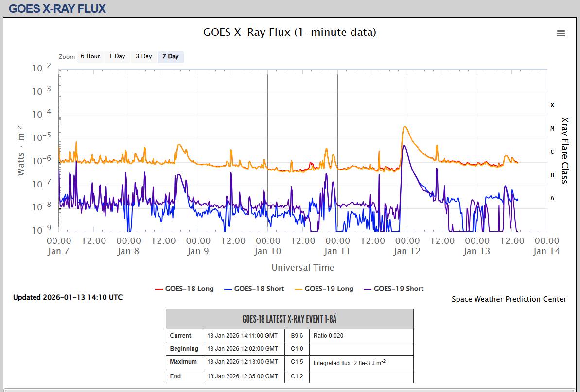This screenshot has width=580, height=392.
Task: Click the M-class flare peak near Jan 12
Action: point(405,127)
